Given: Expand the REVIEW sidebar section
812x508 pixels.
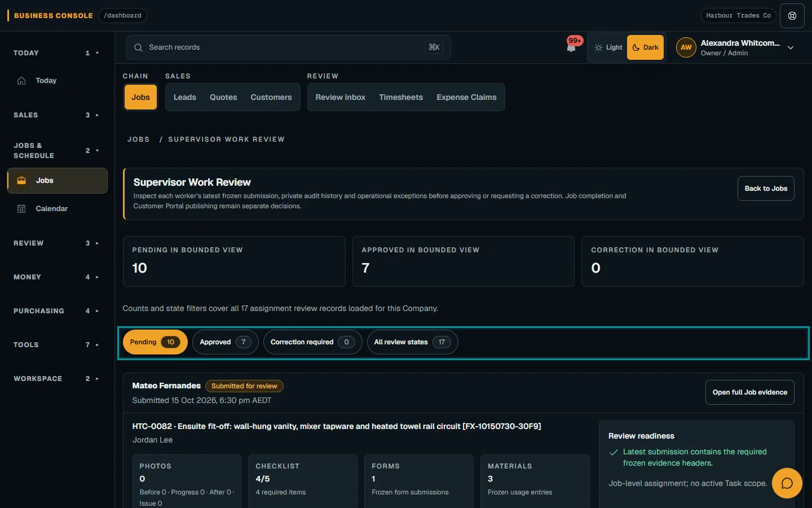Looking at the screenshot, I should (x=56, y=243).
